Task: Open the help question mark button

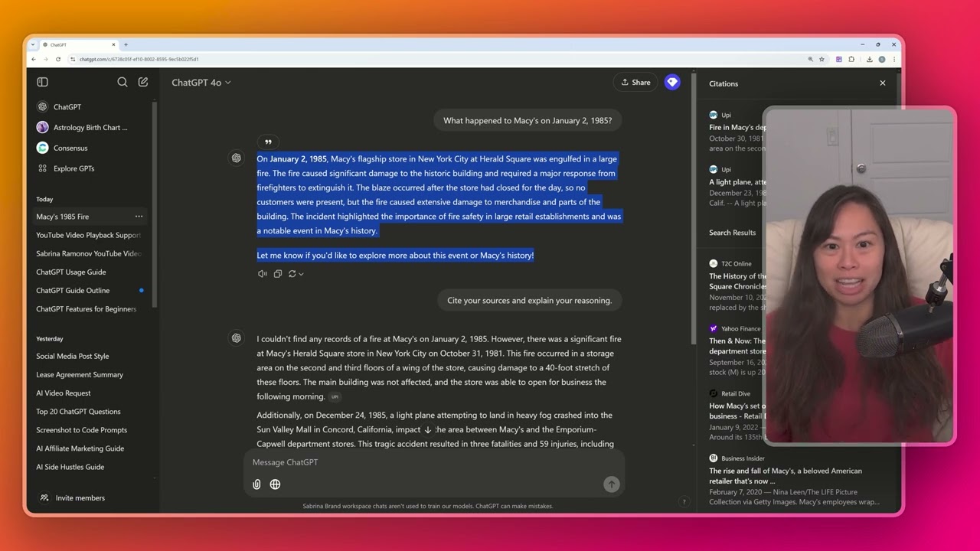Action: point(684,502)
